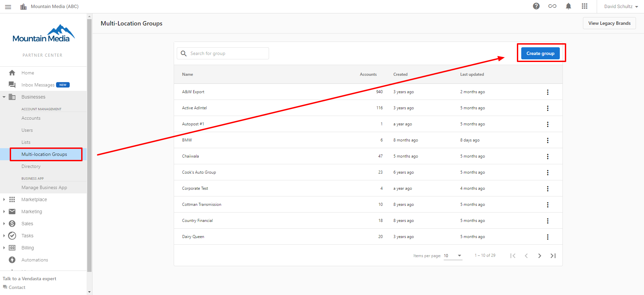Expand the Marketplace sidebar section
The image size is (644, 295).
pos(4,199)
